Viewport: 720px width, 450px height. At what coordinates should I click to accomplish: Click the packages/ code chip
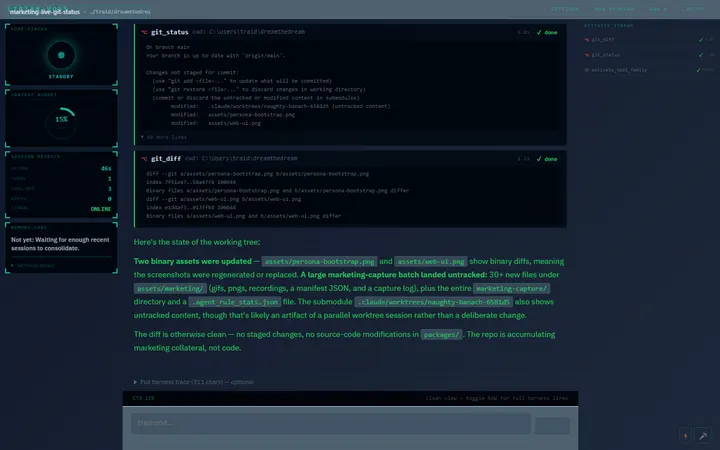point(441,335)
